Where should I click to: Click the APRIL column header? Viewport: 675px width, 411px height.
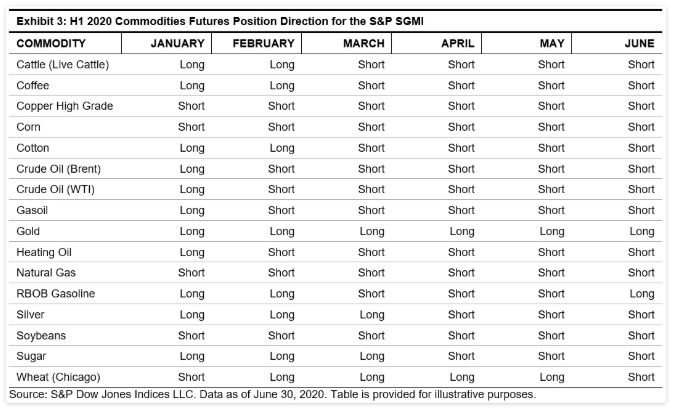pos(457,43)
